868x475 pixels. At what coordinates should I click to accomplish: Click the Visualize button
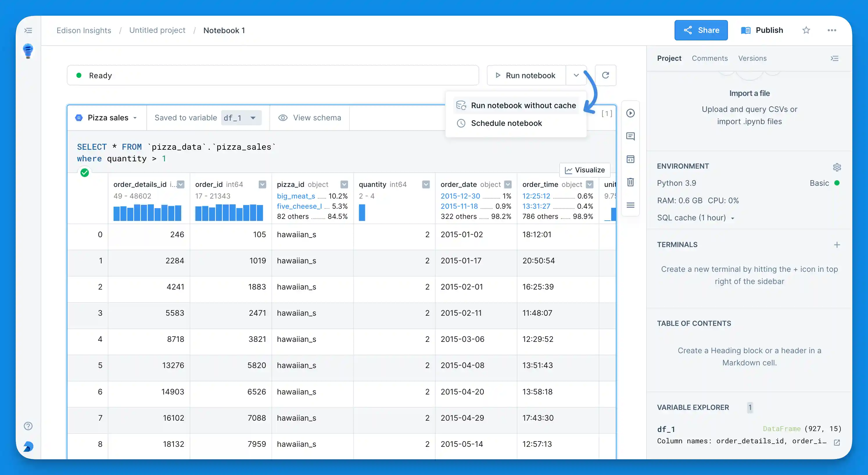tap(584, 170)
